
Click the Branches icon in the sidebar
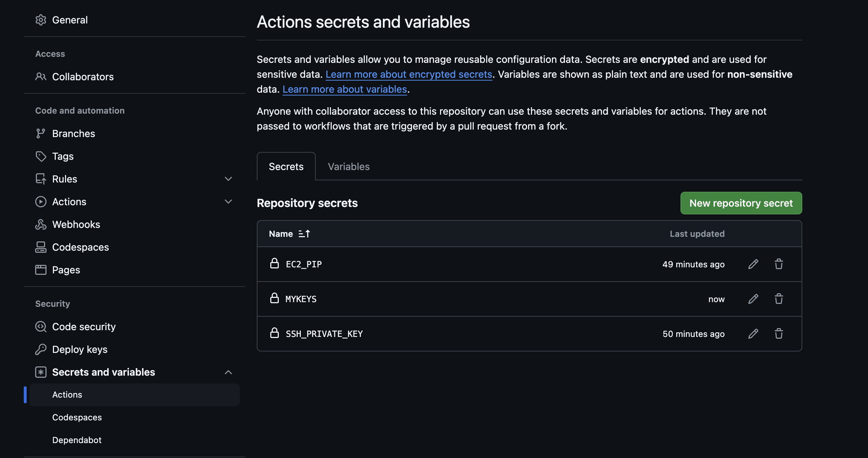(x=41, y=133)
